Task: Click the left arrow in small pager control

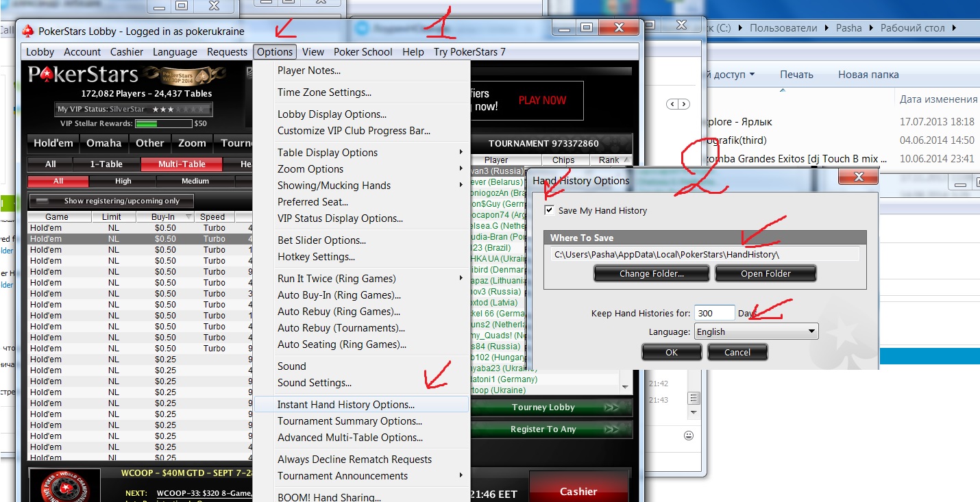Action: (673, 104)
